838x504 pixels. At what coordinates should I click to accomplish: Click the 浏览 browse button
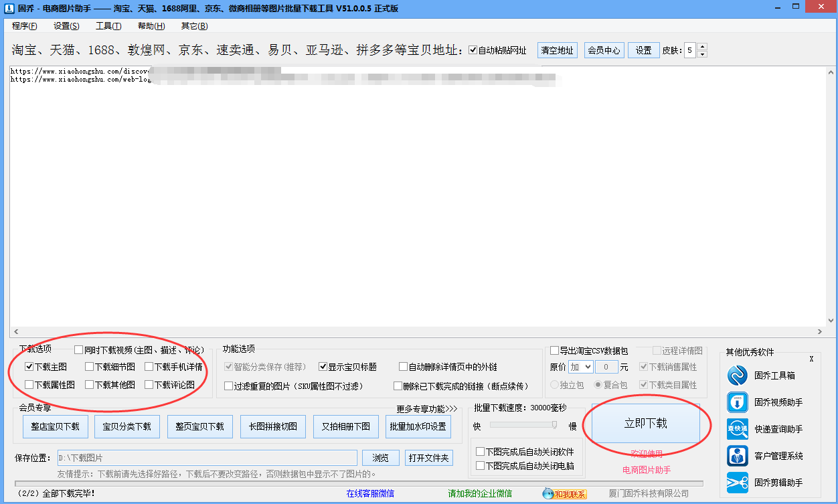[x=381, y=458]
